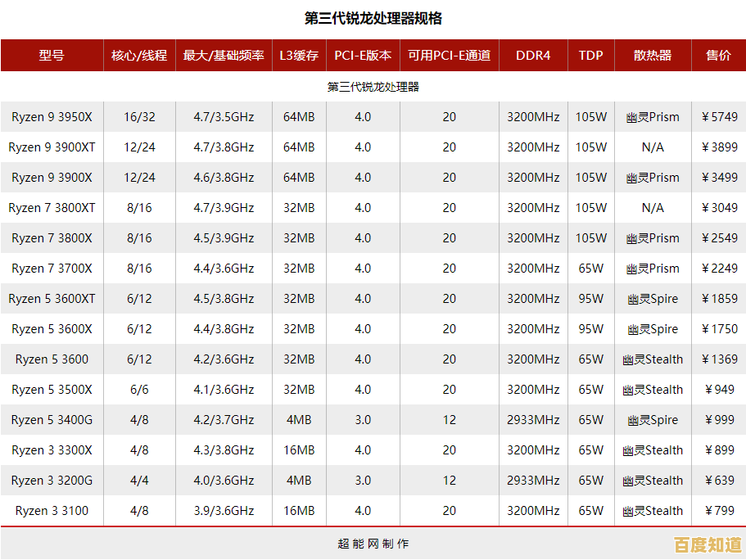Screen dimensions: 746x560
Task: Select the Ryzen 9 3950X row label
Action: click(51, 116)
